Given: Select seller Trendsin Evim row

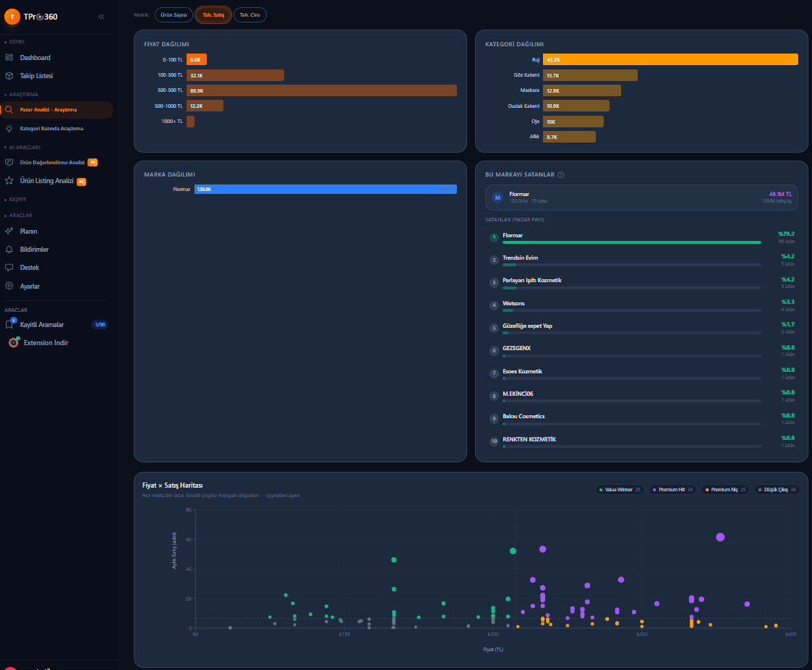Looking at the screenshot, I should coord(641,260).
